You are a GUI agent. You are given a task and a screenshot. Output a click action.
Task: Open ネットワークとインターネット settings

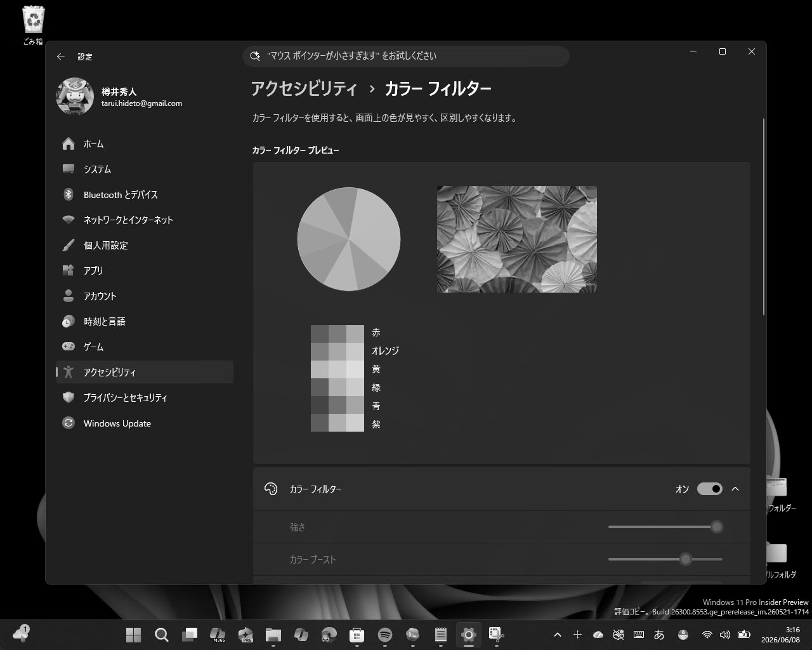(x=145, y=220)
